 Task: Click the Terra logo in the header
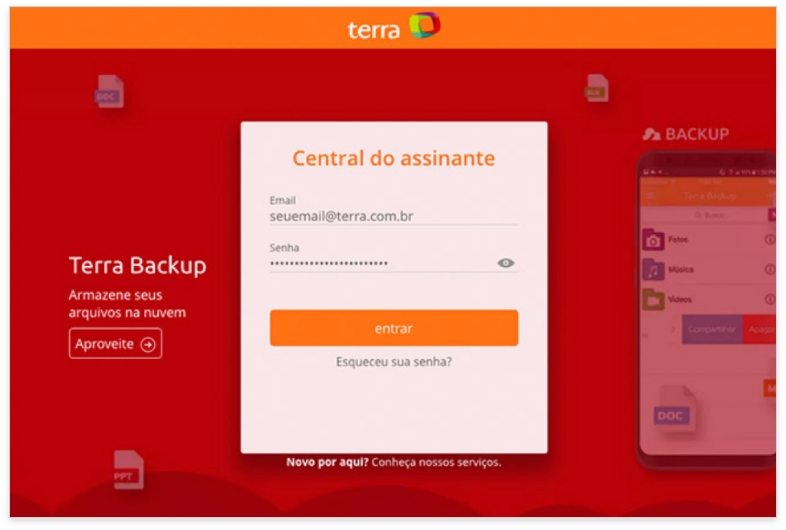click(x=394, y=27)
